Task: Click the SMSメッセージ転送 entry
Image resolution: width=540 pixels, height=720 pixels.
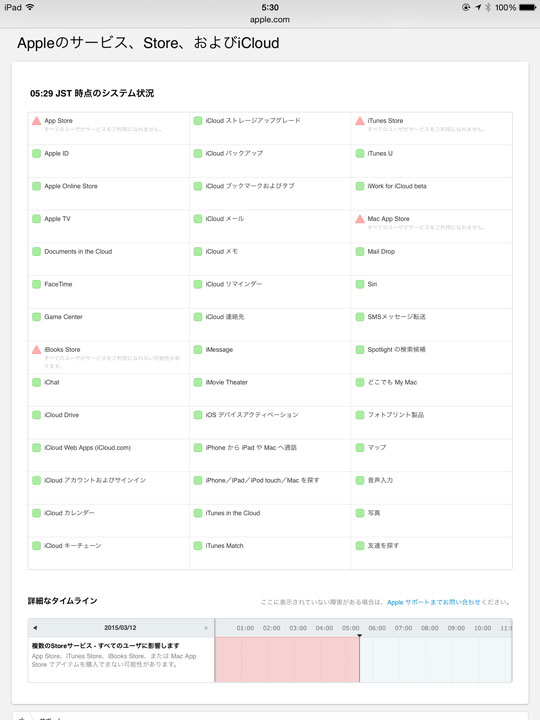Action: pyautogui.click(x=432, y=325)
